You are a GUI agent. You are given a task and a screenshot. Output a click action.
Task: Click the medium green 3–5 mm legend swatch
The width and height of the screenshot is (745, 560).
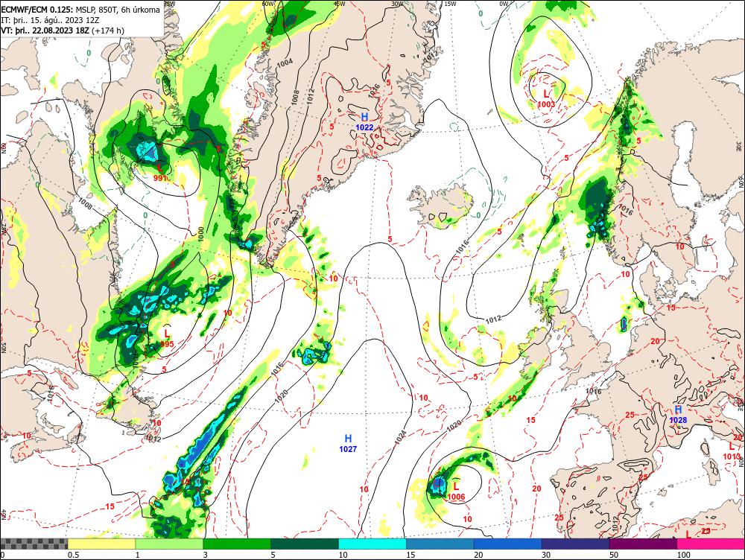237,544
